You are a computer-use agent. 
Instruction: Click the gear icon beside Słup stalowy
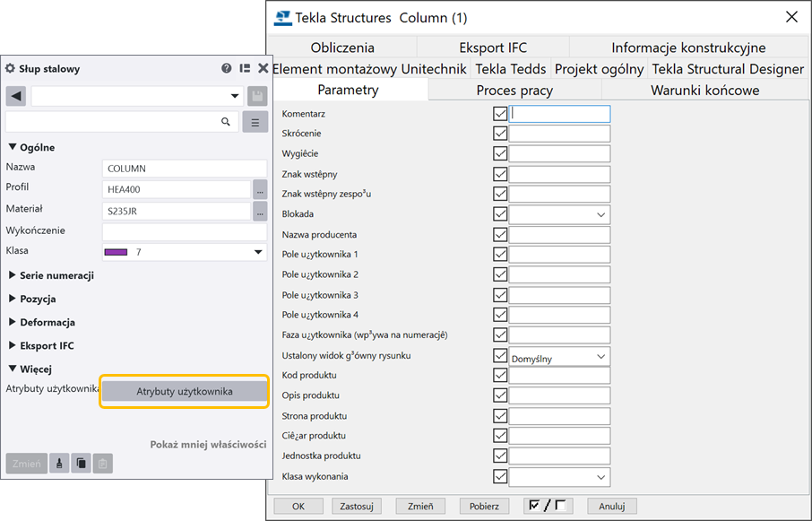(11, 69)
